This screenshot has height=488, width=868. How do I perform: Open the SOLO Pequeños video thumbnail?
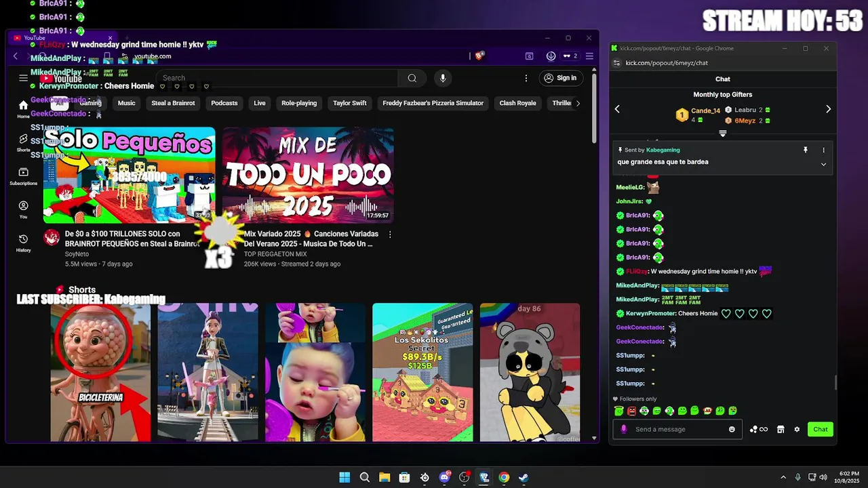pos(129,175)
